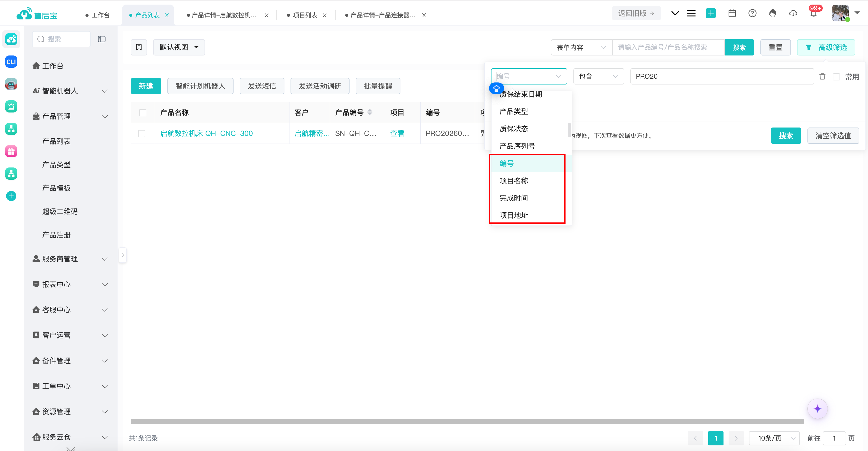Click the bookmark save-view icon
Image resolution: width=868 pixels, height=451 pixels.
(139, 47)
